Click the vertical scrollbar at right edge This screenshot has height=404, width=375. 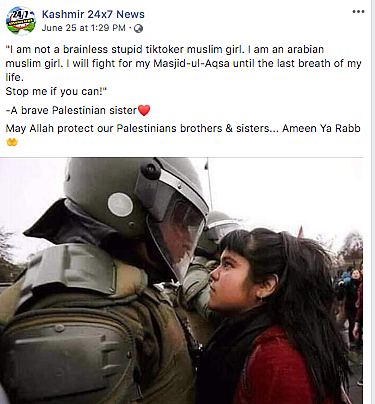(x=373, y=202)
